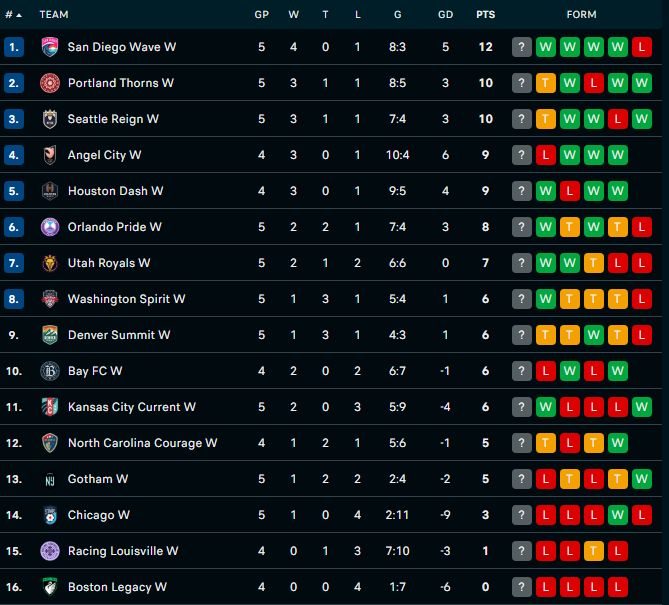Click the Angel City team logo

[x=50, y=155]
